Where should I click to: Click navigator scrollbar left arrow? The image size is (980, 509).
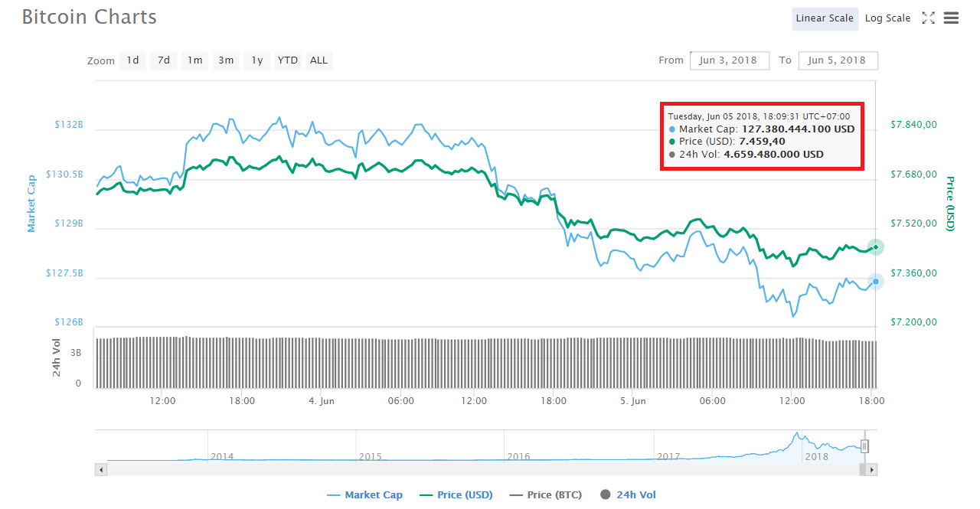[x=100, y=469]
